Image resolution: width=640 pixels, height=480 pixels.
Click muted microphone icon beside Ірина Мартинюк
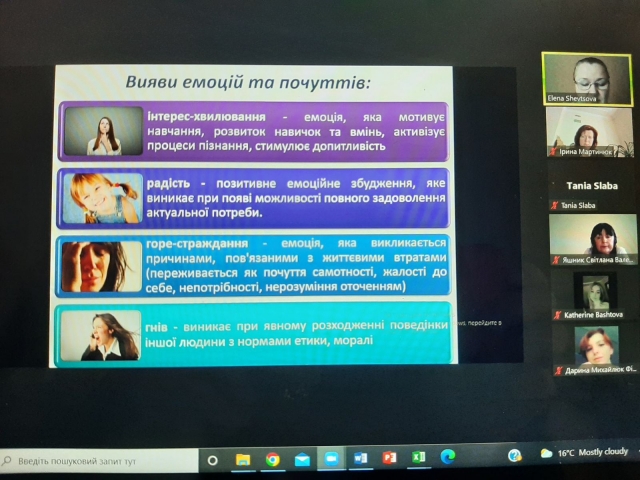tap(553, 152)
